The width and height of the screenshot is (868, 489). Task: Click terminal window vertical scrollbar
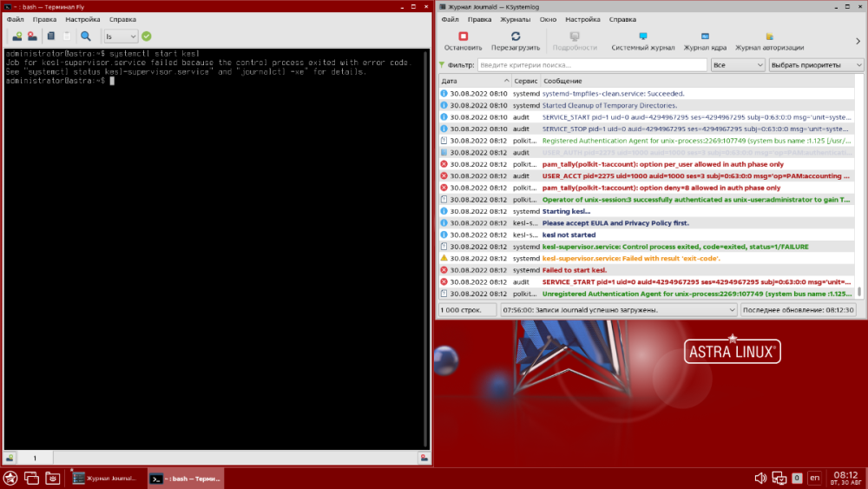[x=425, y=249]
